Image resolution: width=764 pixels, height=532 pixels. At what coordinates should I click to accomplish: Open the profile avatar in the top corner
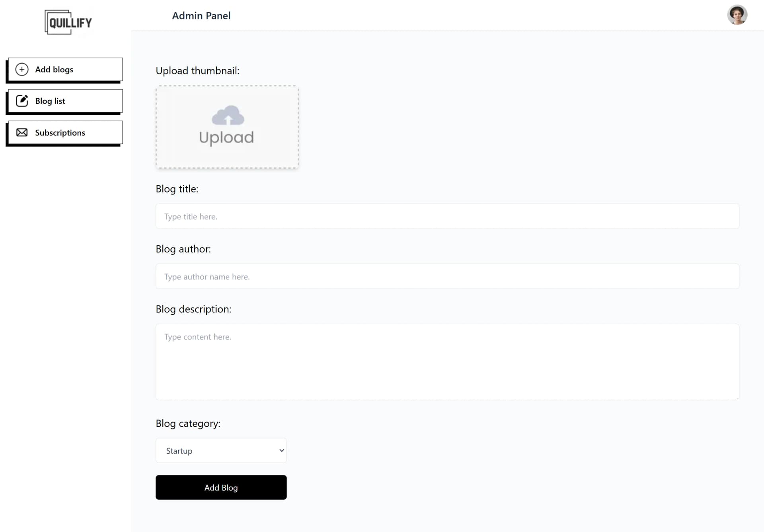click(x=737, y=15)
